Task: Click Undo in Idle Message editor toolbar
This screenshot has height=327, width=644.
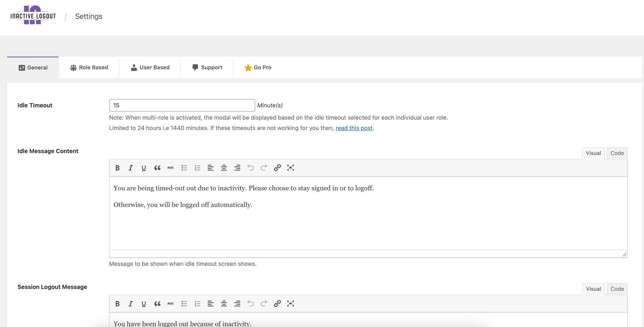Action: coord(251,168)
